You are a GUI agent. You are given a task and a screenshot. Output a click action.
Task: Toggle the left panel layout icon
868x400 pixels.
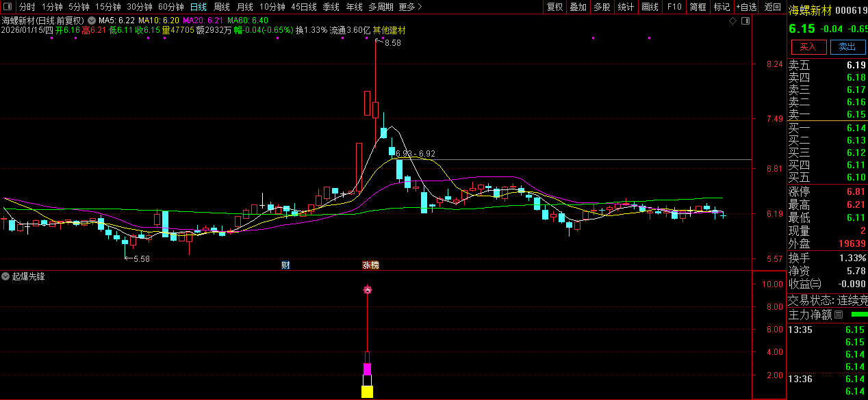[x=7, y=7]
